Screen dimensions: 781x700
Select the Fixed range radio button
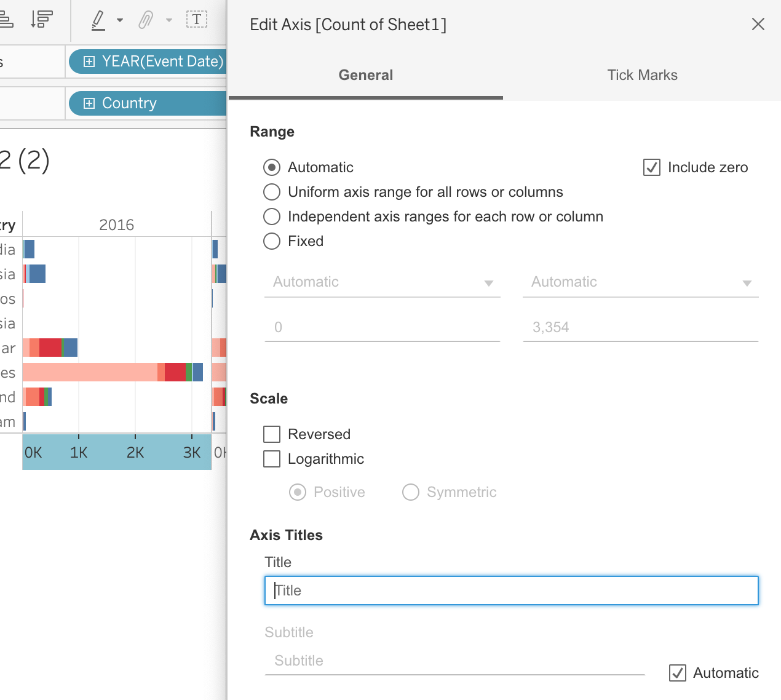click(x=272, y=241)
